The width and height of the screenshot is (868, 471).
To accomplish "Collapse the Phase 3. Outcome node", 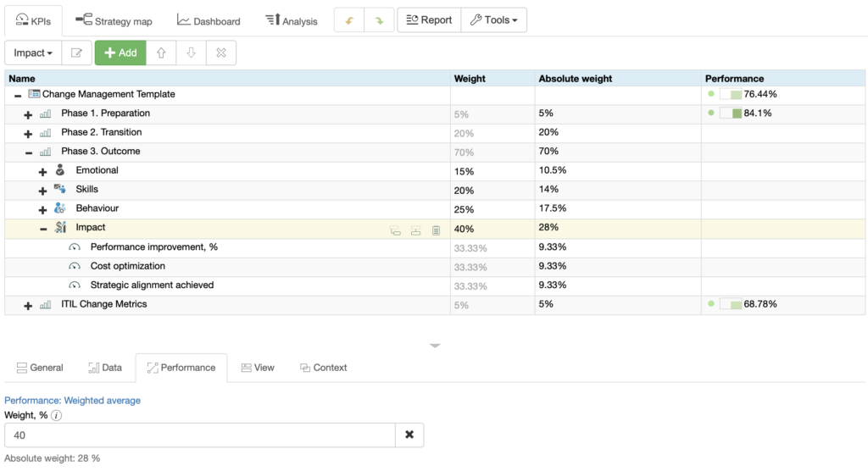I will click(x=28, y=152).
